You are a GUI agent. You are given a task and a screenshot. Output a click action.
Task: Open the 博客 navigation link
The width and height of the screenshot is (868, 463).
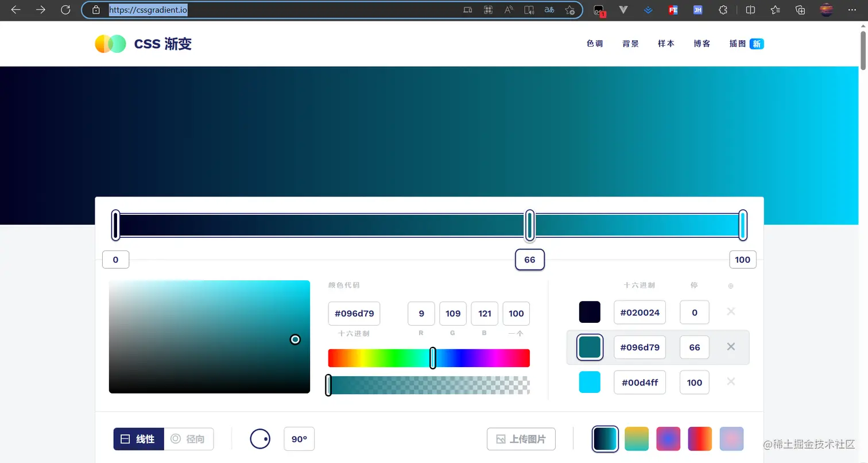(x=702, y=44)
